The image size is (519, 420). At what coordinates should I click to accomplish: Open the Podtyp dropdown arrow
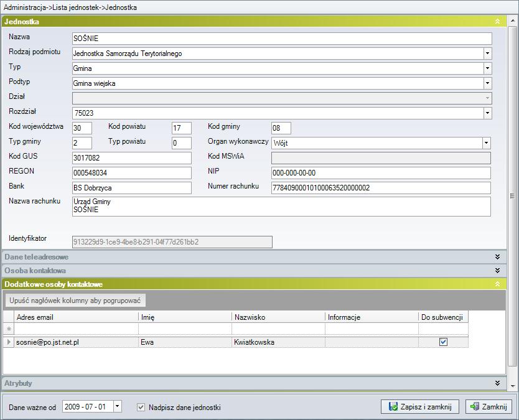pos(487,83)
